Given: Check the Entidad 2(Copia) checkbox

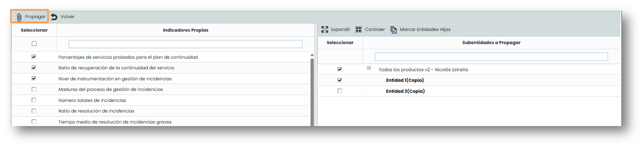Looking at the screenshot, I should click(x=340, y=91).
